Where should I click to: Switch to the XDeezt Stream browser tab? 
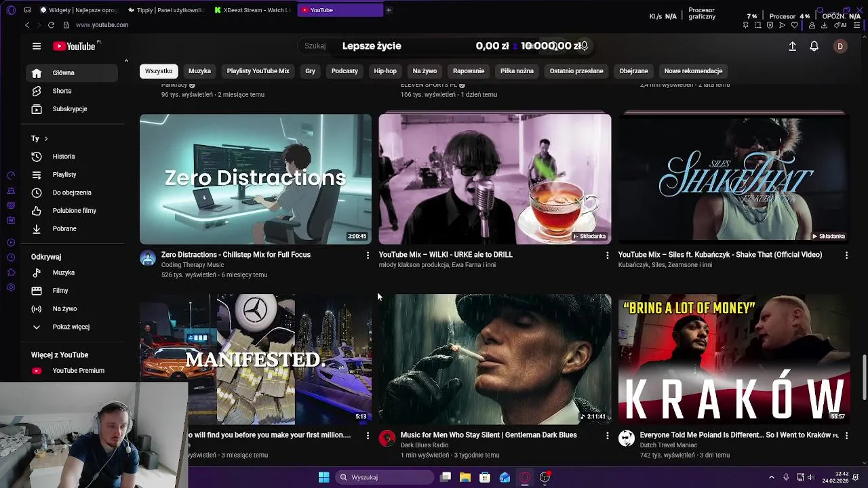click(253, 10)
